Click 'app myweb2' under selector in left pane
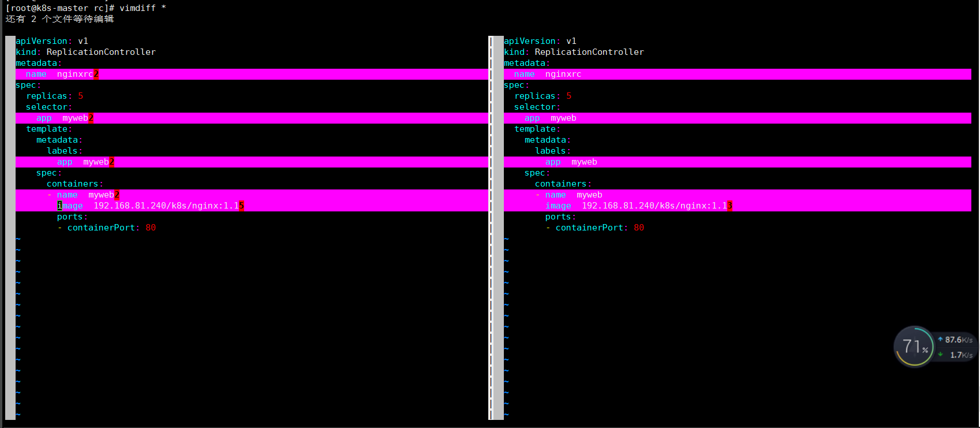The width and height of the screenshot is (980, 428). (252, 118)
